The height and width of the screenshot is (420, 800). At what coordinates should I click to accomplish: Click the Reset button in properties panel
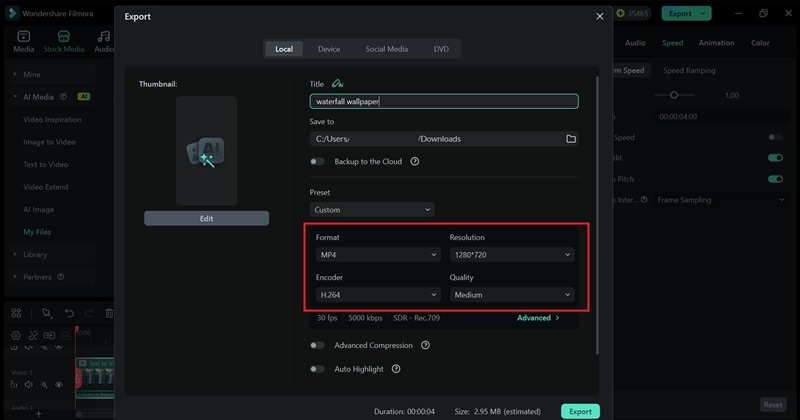click(x=773, y=405)
